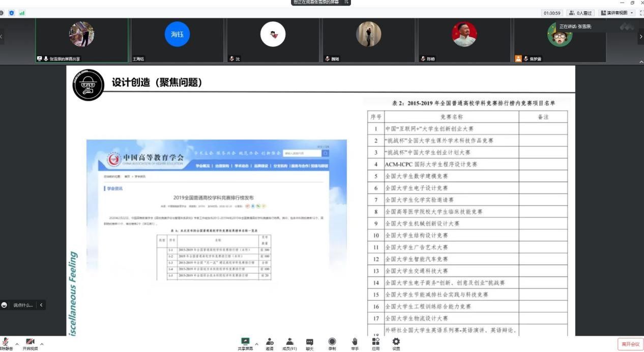Image resolution: width=644 pixels, height=352 pixels.
Task: Expand share screen options arrow
Action: click(x=256, y=344)
